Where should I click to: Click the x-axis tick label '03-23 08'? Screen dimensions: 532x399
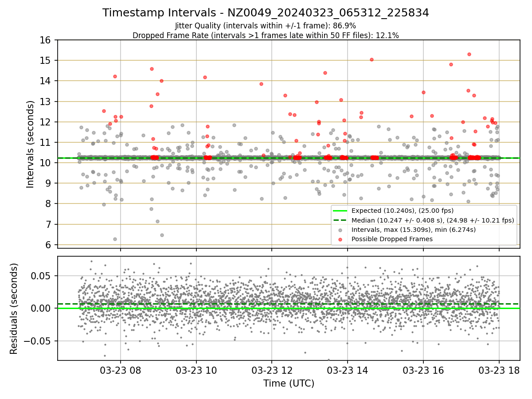click(x=120, y=370)
